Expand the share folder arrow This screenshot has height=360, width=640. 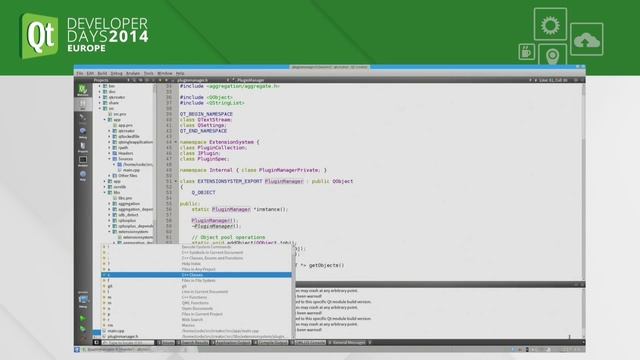(x=100, y=103)
